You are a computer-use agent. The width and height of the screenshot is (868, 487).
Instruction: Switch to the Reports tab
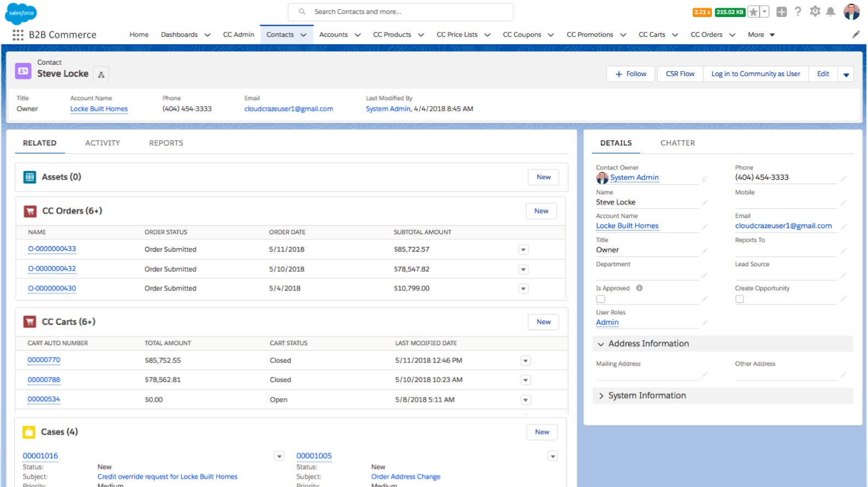[166, 143]
